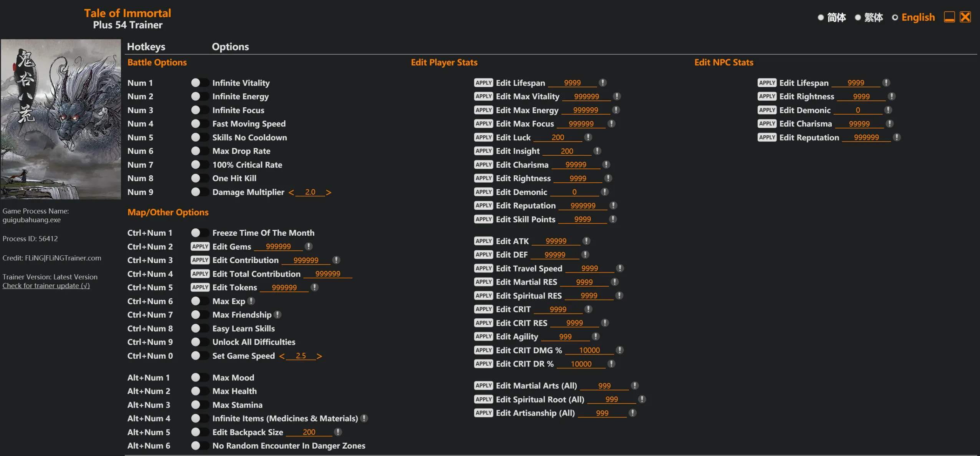The image size is (980, 456).
Task: Click the info icon beside Edit Backpack Size
Action: pyautogui.click(x=338, y=432)
